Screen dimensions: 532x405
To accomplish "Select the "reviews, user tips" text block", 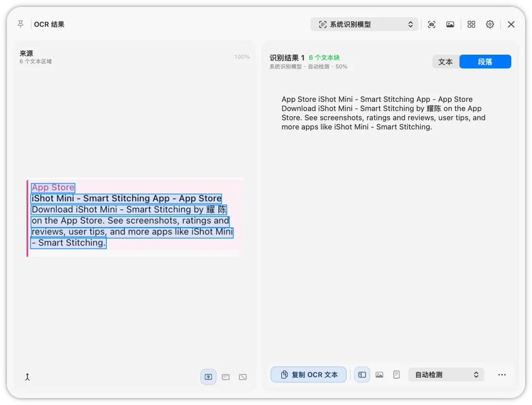I will 132,232.
